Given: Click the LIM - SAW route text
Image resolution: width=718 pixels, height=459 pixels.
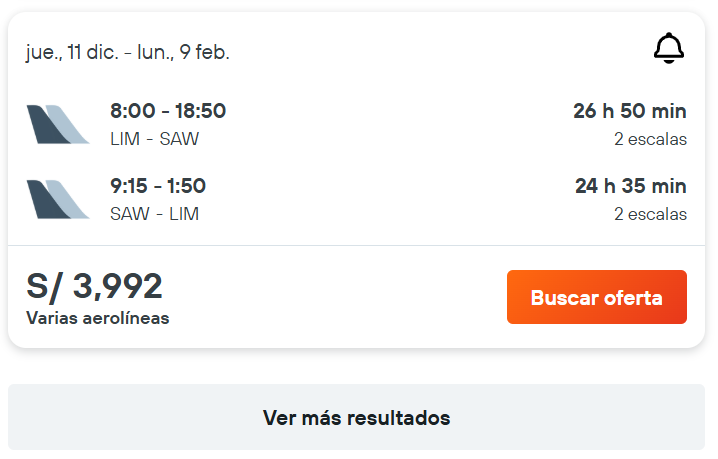Looking at the screenshot, I should click(x=154, y=139).
